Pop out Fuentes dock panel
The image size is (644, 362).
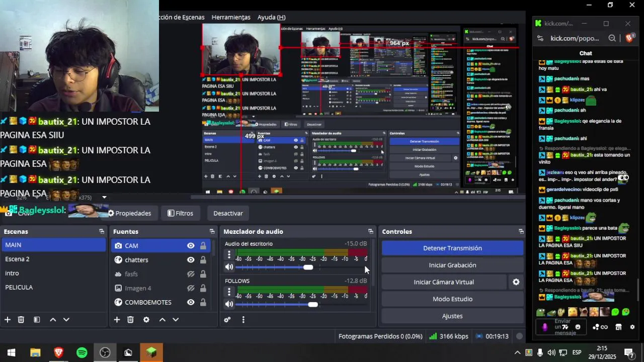212,232
